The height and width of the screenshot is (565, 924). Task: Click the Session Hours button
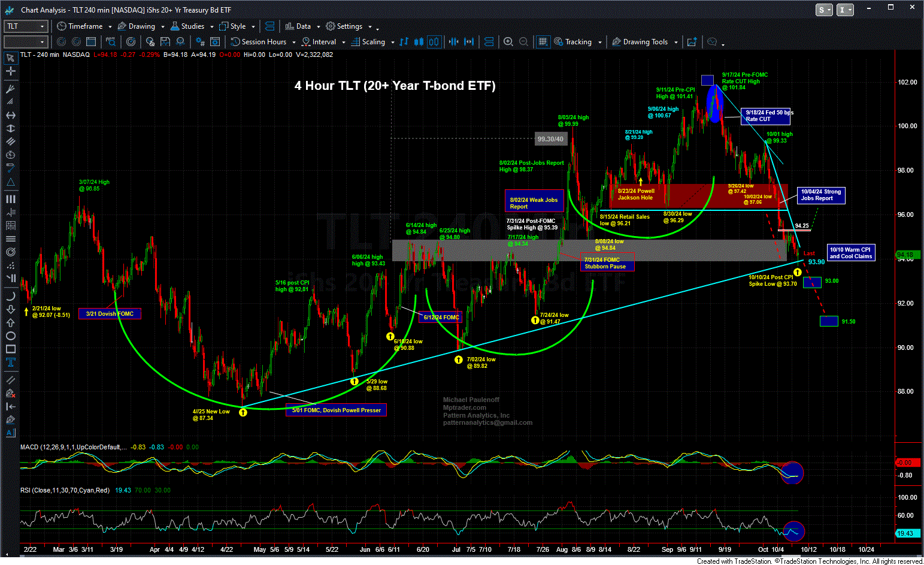tap(259, 41)
